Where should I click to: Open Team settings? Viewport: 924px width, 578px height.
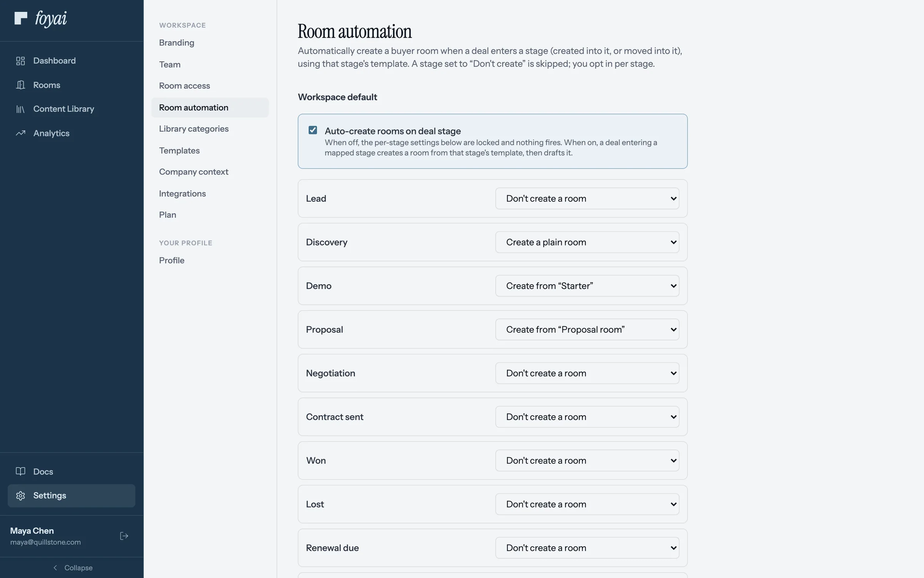pos(170,64)
